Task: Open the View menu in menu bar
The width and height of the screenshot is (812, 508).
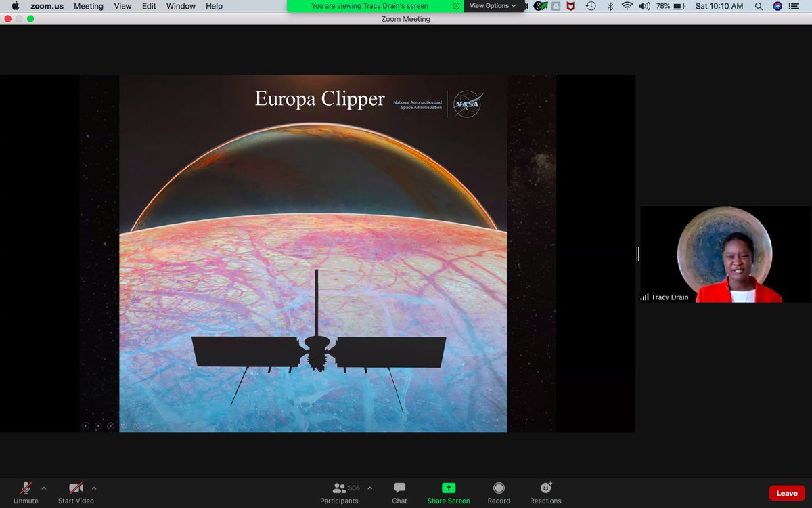Action: [x=123, y=6]
